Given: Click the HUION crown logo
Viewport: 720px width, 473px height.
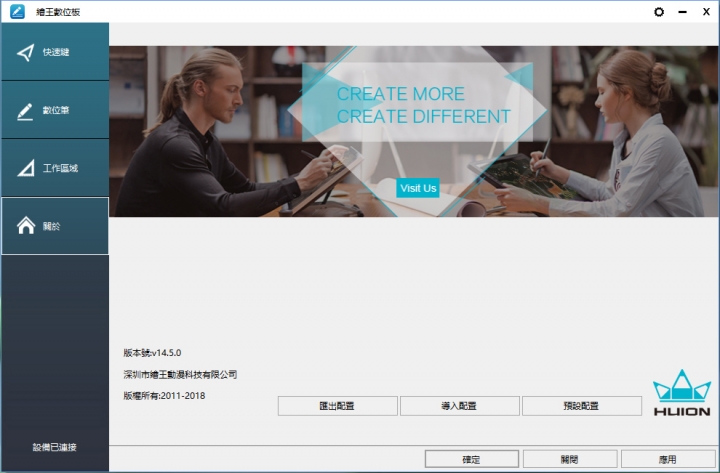Looking at the screenshot, I should (x=682, y=393).
